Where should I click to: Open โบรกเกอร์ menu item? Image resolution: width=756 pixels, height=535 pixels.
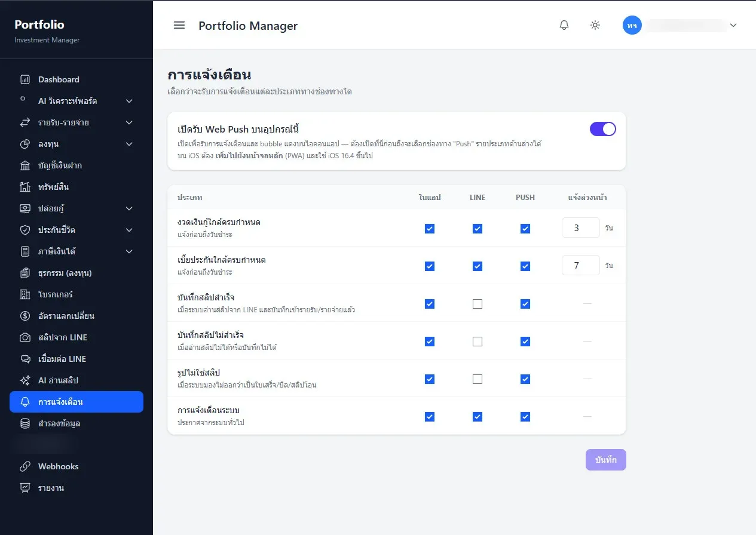(x=76, y=294)
